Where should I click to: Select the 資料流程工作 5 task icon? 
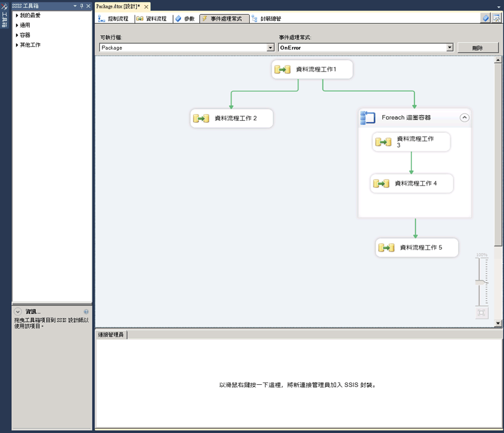tap(386, 247)
